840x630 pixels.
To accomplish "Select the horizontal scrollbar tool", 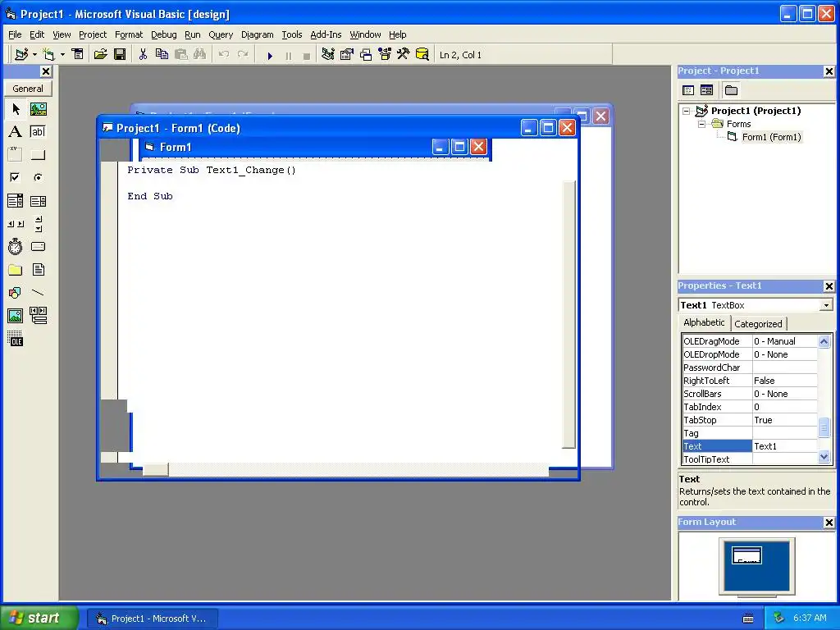I will point(16,224).
